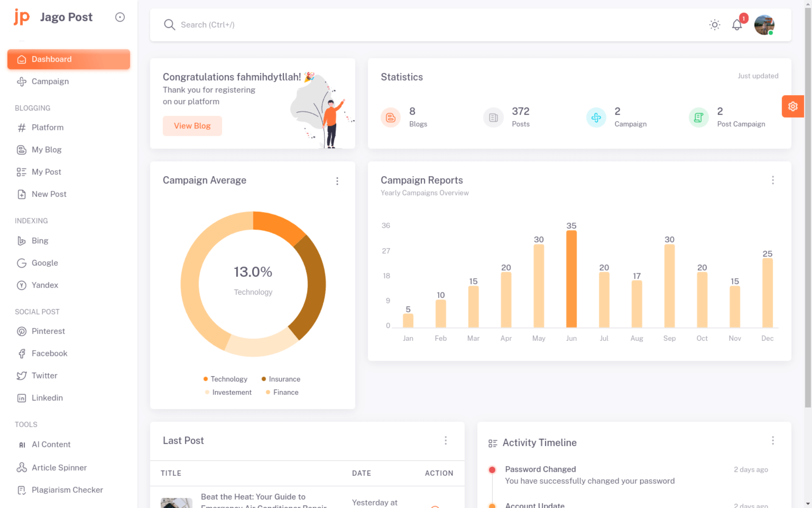The width and height of the screenshot is (812, 508).
Task: Click the Blogs statistics icon
Action: 390,117
